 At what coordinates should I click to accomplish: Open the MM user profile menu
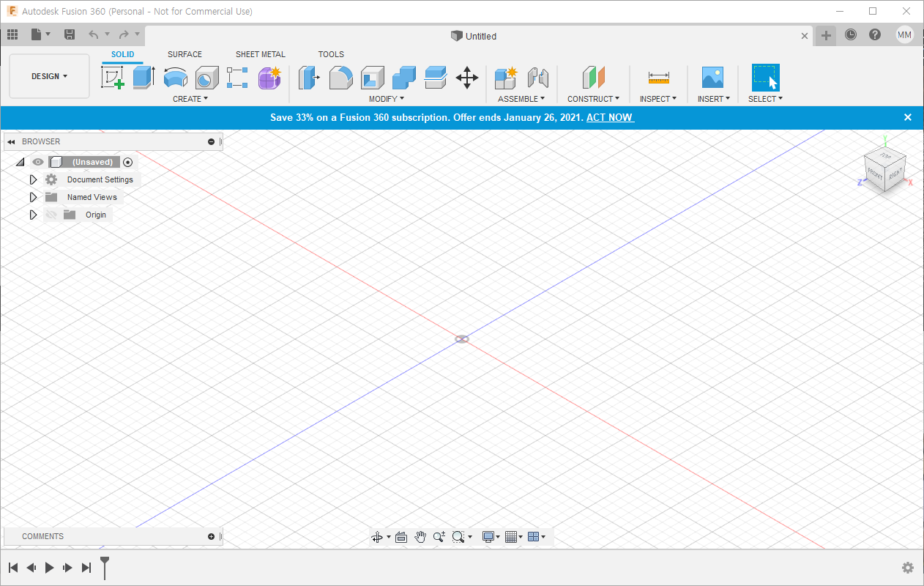point(905,34)
